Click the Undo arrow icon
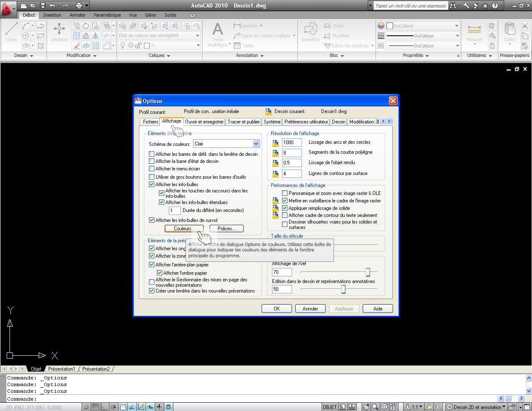 52,5
